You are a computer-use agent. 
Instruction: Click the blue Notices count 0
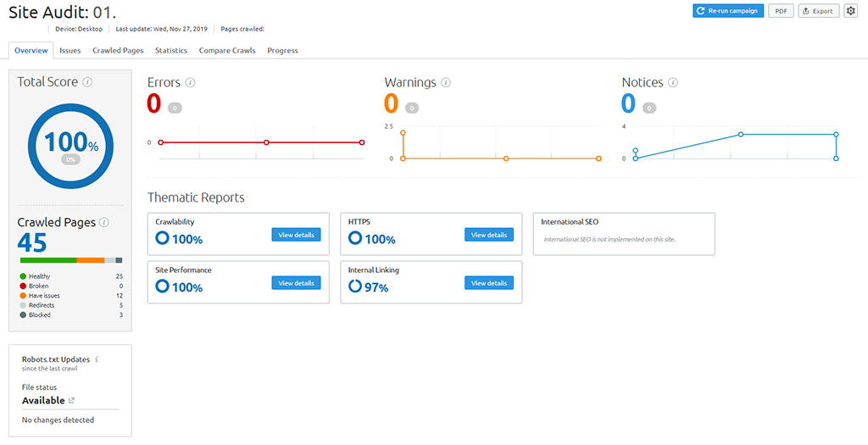coord(628,104)
